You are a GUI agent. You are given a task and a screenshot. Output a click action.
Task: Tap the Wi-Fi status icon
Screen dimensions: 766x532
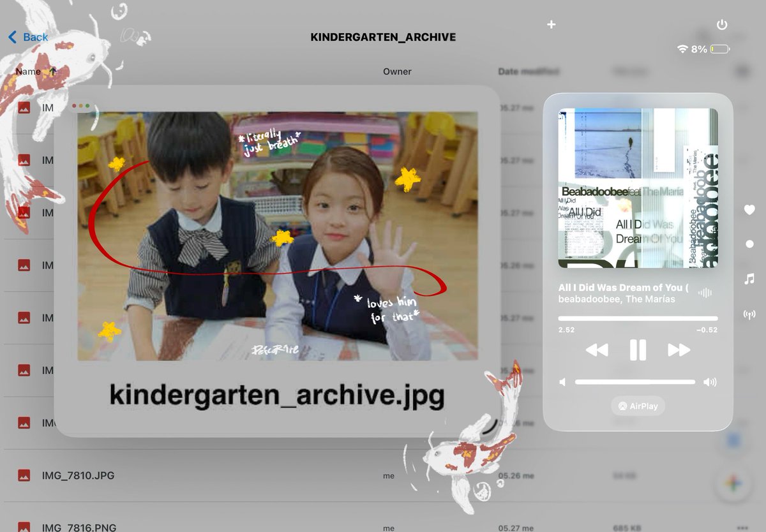click(682, 49)
